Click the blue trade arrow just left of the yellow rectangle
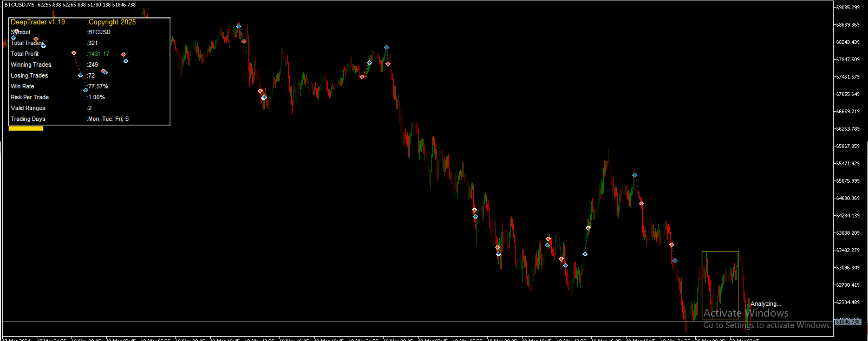868x341 pixels. point(675,260)
